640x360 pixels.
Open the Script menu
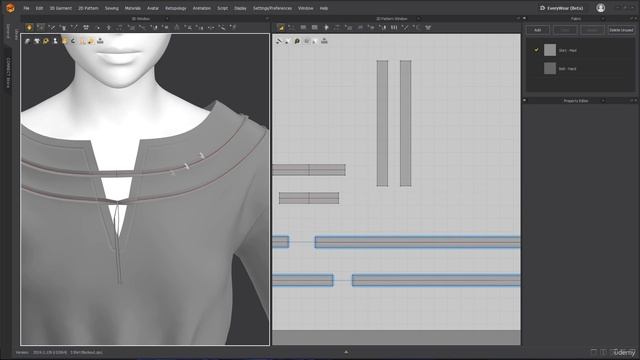tap(222, 8)
